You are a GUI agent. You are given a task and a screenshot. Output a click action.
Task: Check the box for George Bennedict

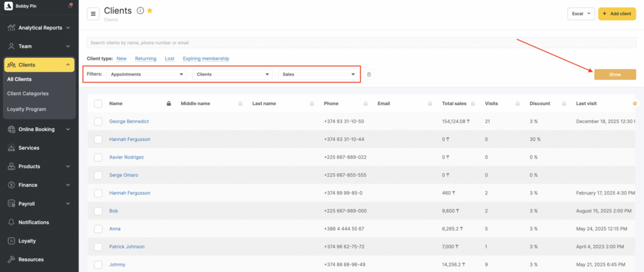pyautogui.click(x=98, y=121)
